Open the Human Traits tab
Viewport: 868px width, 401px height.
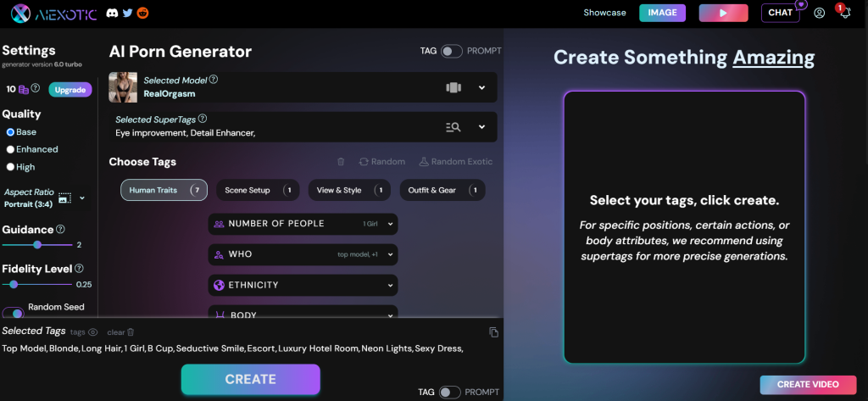point(164,190)
